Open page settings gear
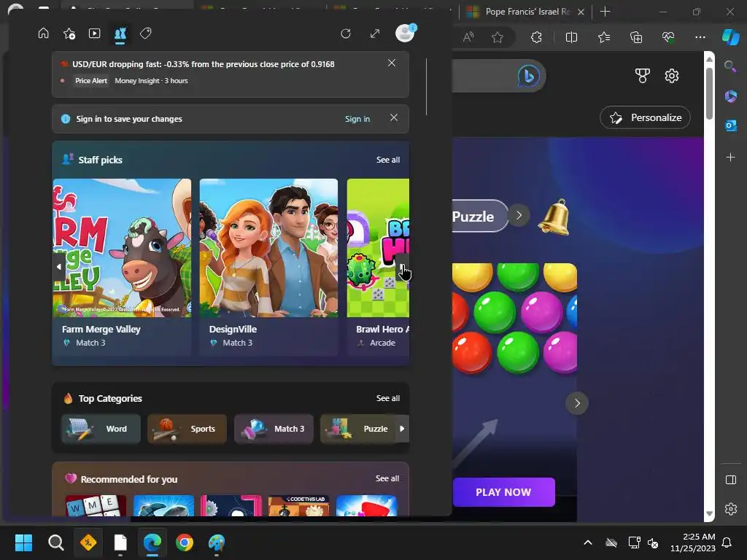Screen dimensions: 747x560 tap(672, 76)
